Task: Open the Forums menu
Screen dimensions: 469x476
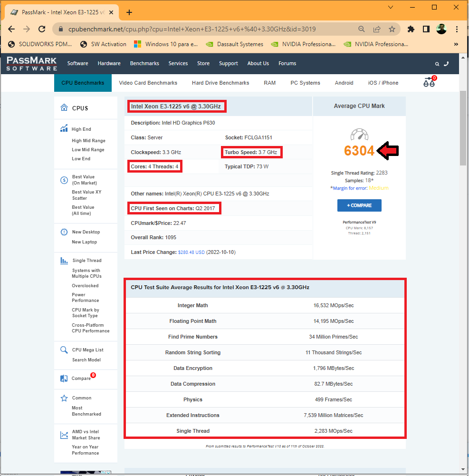Action: coord(287,63)
